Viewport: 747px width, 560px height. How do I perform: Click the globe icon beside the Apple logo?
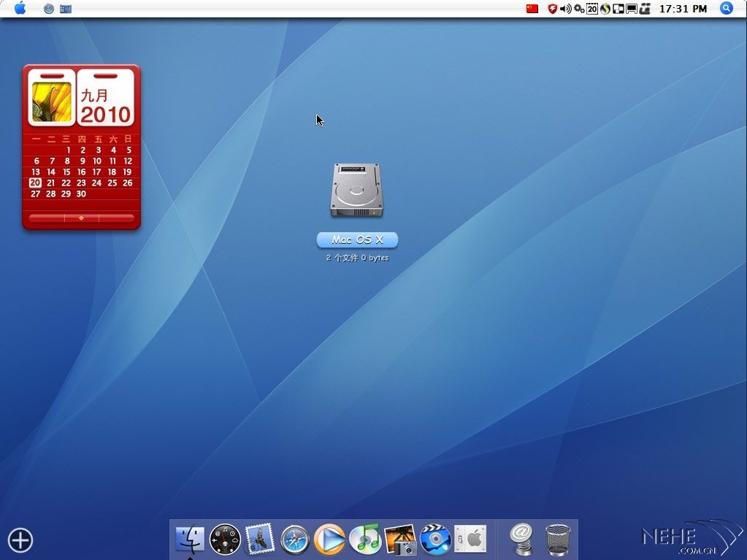pyautogui.click(x=49, y=9)
